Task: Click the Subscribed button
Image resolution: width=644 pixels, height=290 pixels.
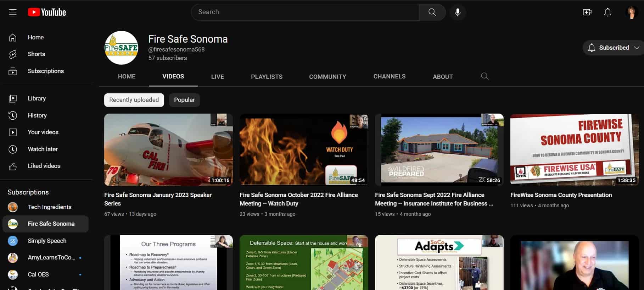Action: coord(614,48)
